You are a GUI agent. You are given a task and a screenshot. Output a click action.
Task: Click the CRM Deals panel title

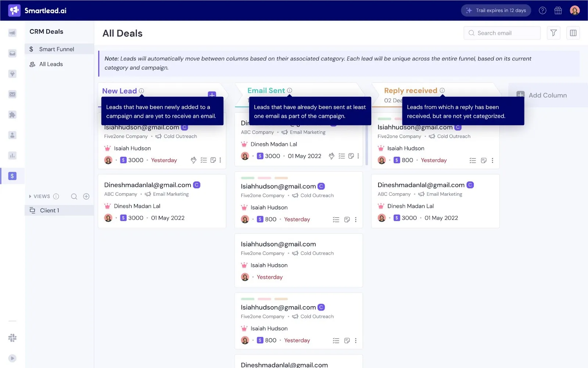tap(46, 31)
